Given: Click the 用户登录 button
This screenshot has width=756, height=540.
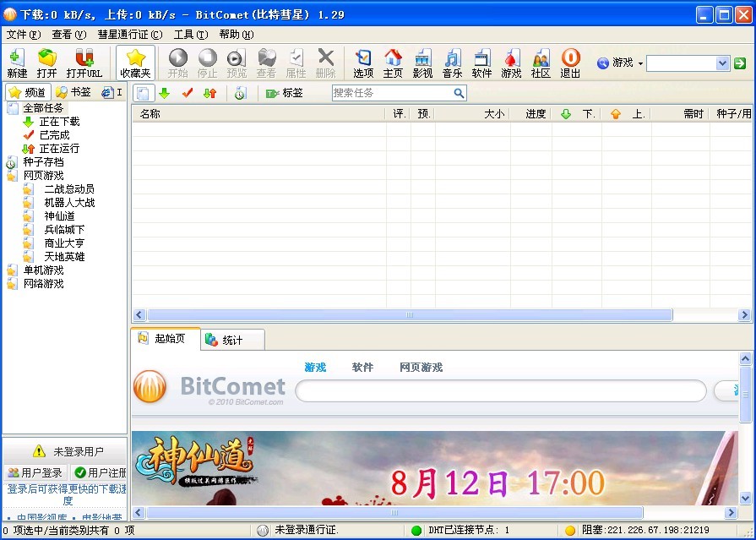Looking at the screenshot, I should click(35, 472).
